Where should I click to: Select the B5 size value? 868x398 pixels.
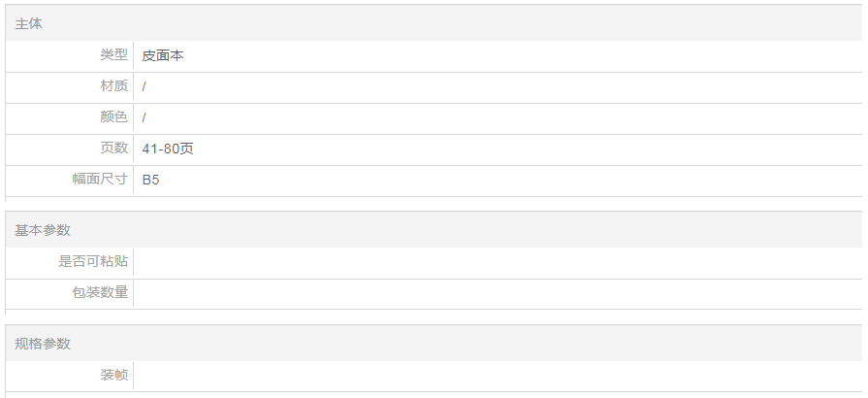coord(150,180)
